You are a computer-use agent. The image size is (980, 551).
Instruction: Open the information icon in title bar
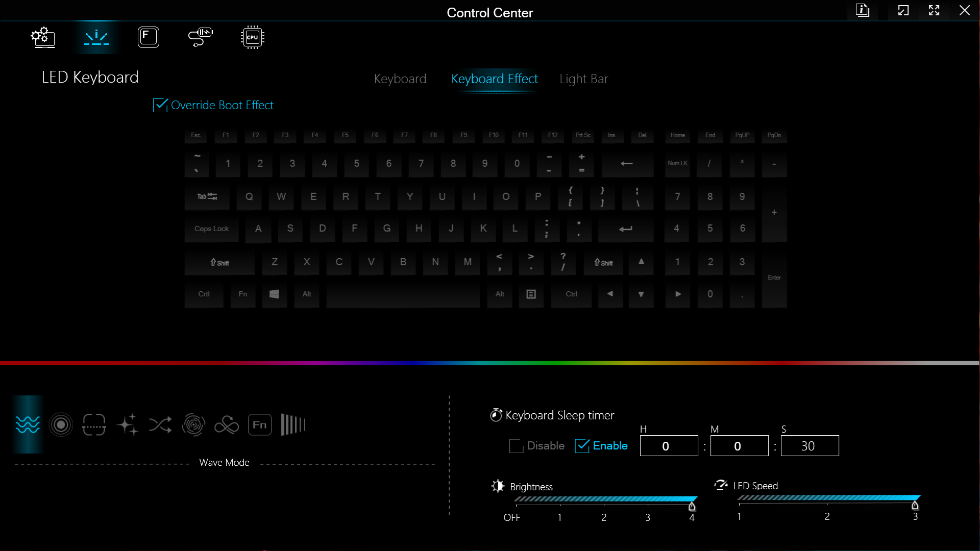coord(863,10)
